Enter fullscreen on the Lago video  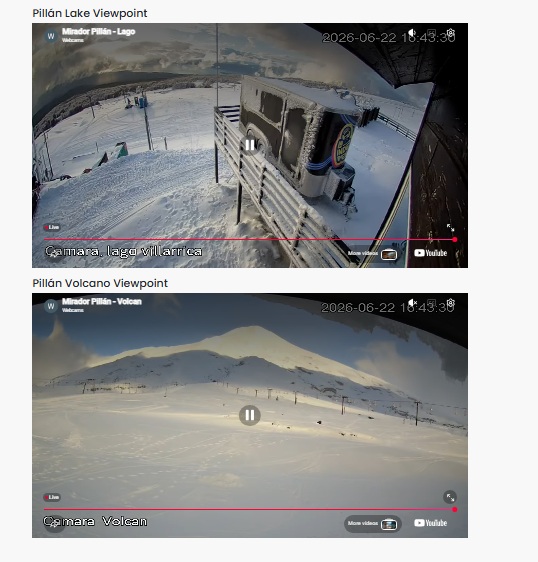point(450,227)
